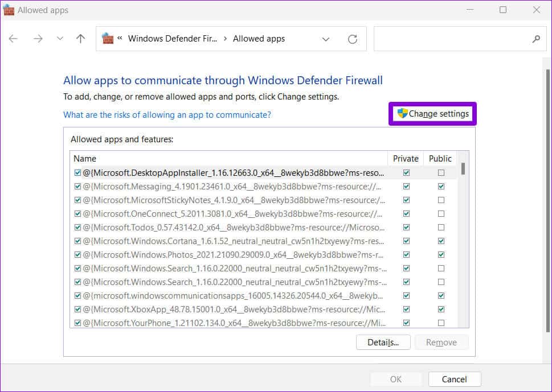Minimize the Allowed apps window
552x392 pixels.
coord(469,10)
